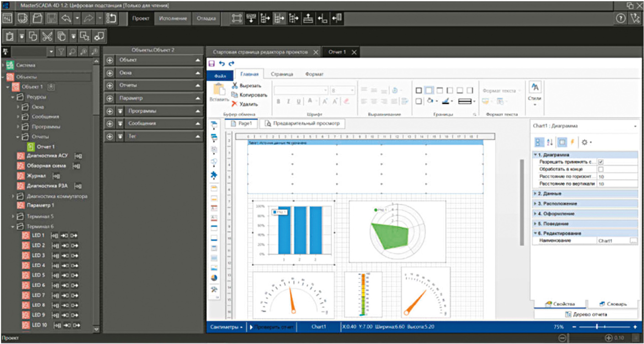Click the blue Undo arrow in the report editor
The width and height of the screenshot is (644, 344).
click(222, 64)
